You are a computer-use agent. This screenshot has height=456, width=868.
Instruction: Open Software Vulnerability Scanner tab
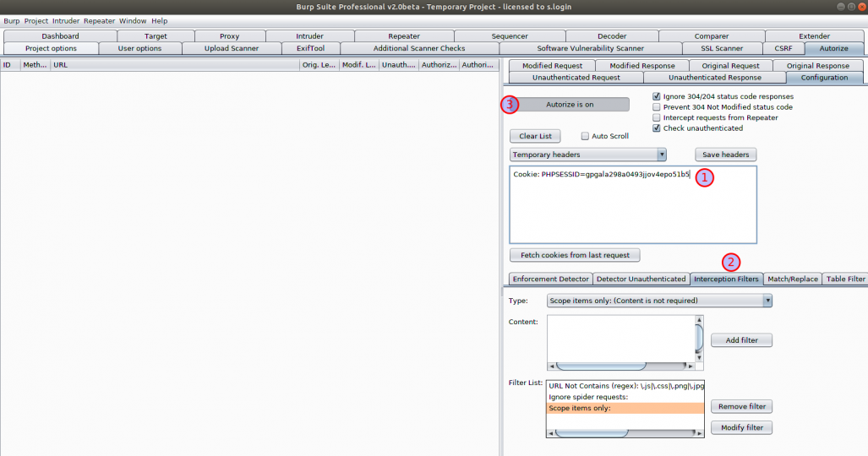(x=590, y=48)
